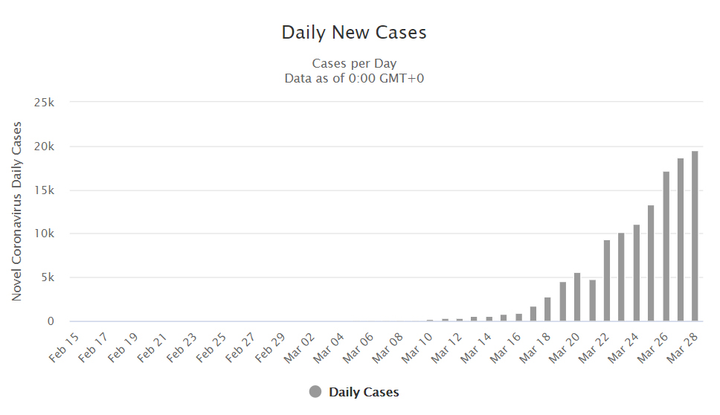Click the Cases per Day subtitle text
This screenshot has width=720, height=415.
354,64
